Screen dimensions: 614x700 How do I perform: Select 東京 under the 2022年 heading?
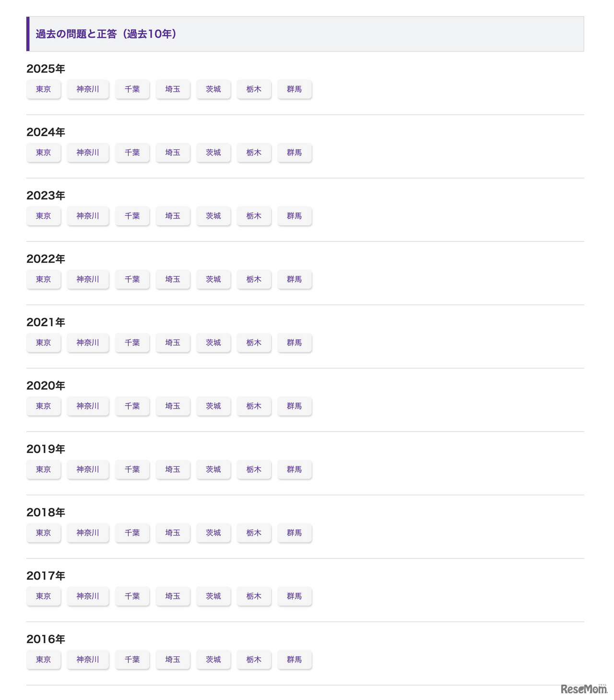pos(44,279)
